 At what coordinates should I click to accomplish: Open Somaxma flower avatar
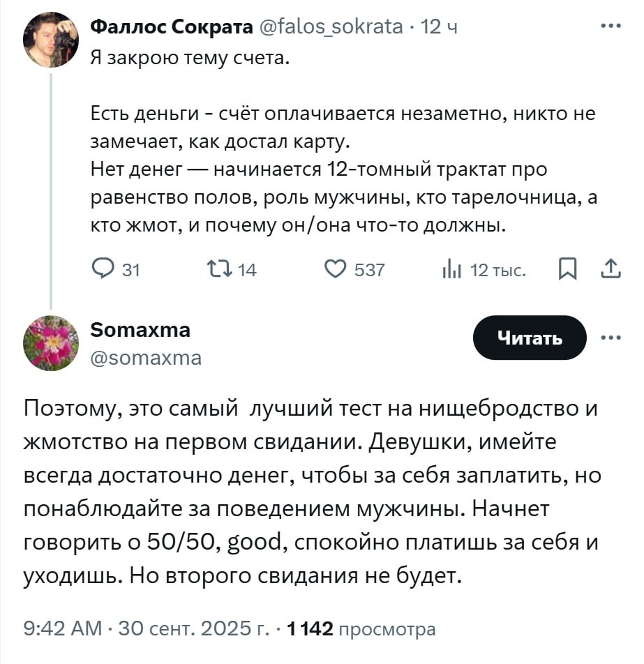(51, 343)
